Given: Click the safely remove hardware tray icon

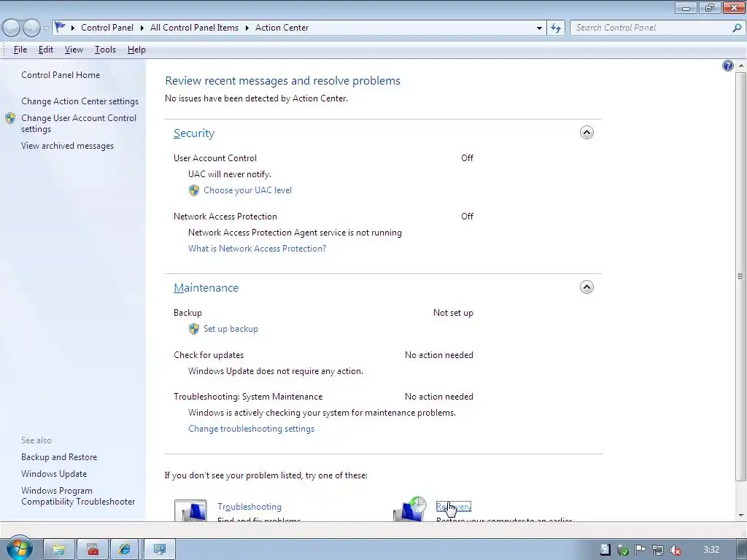Looking at the screenshot, I should click(x=623, y=550).
